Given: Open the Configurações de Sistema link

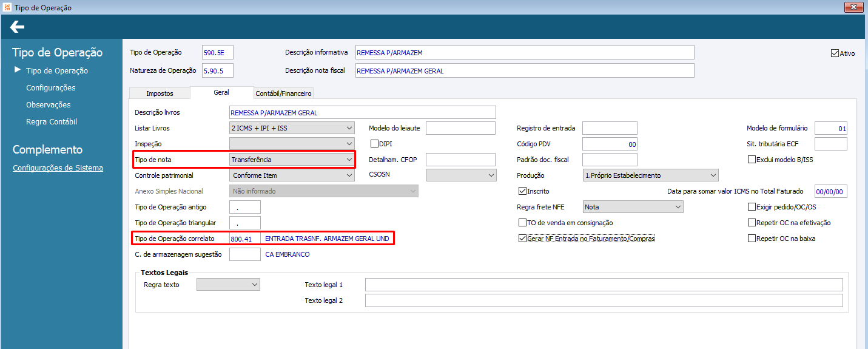Looking at the screenshot, I should [58, 168].
